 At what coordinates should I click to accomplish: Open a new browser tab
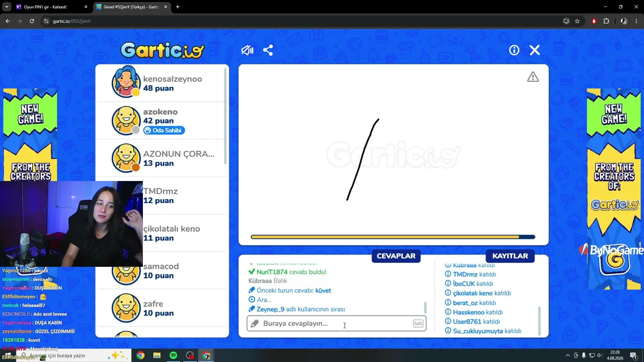(x=178, y=7)
